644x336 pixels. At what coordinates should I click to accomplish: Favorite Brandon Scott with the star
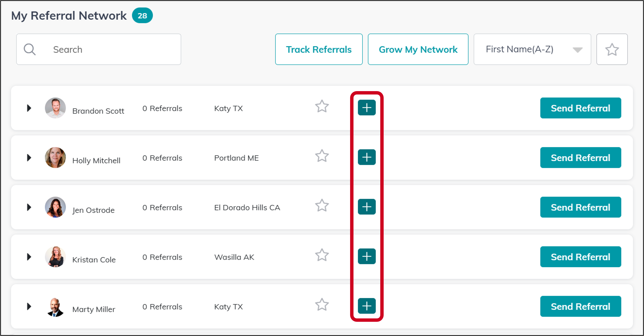pos(322,107)
